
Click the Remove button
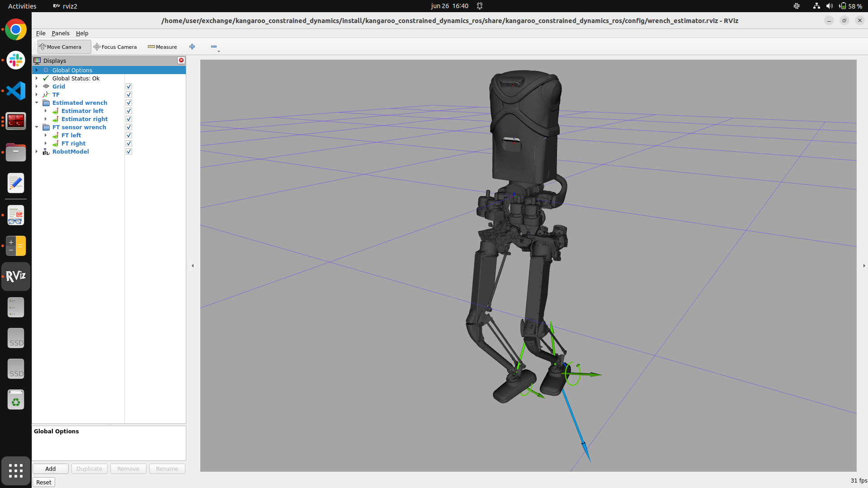click(x=128, y=469)
